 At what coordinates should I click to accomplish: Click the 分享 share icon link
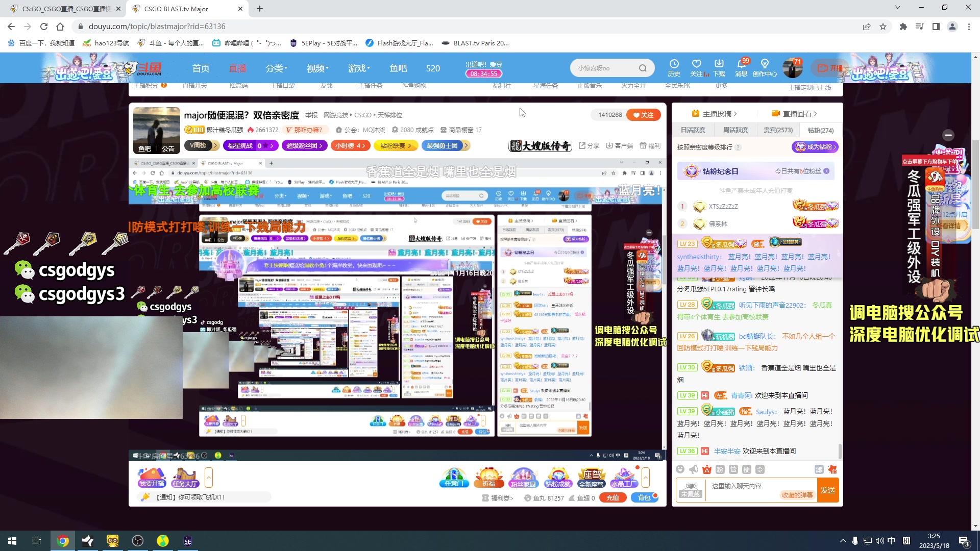(x=589, y=146)
